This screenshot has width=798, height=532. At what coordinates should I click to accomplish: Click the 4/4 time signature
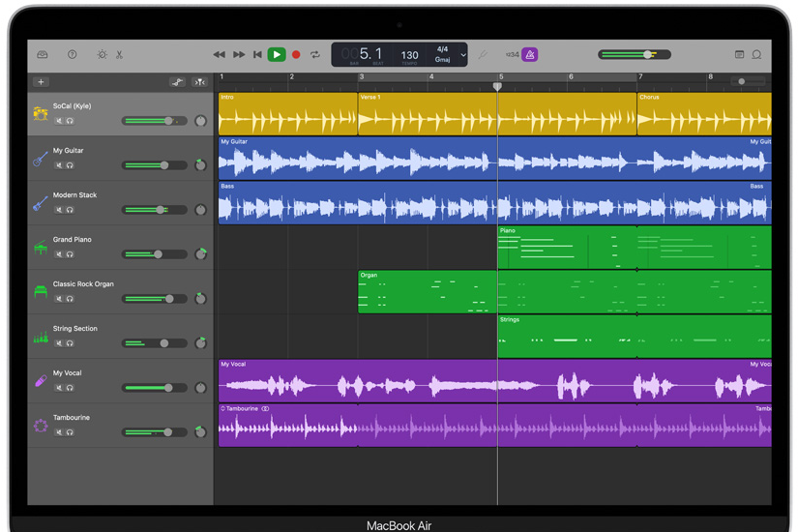[442, 49]
